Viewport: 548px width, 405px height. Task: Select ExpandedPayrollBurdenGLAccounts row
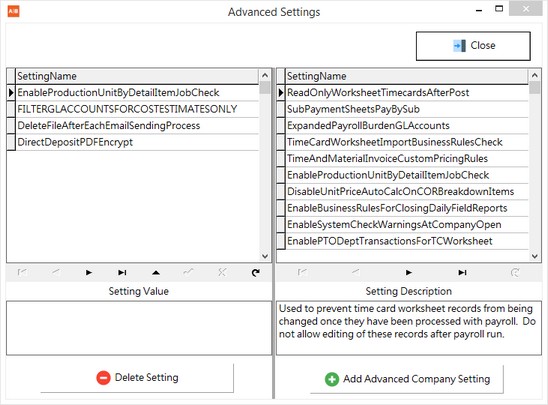click(407, 125)
